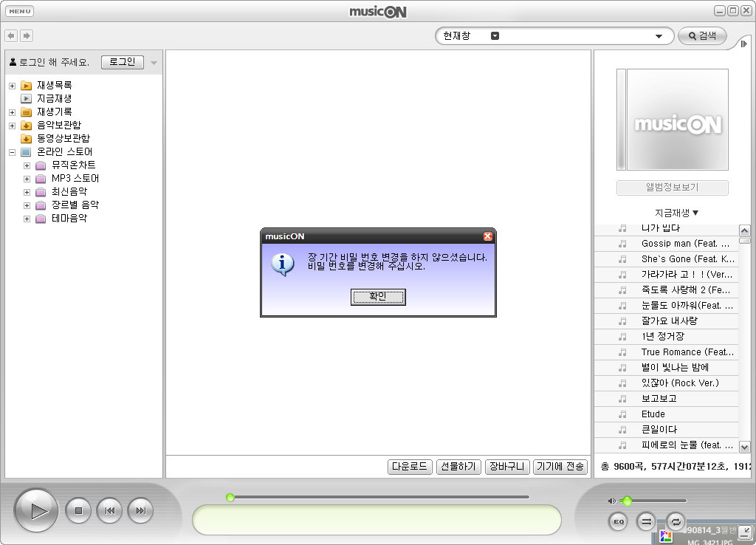
Task: Click the 온라인 스토어 icon
Action: 27,152
